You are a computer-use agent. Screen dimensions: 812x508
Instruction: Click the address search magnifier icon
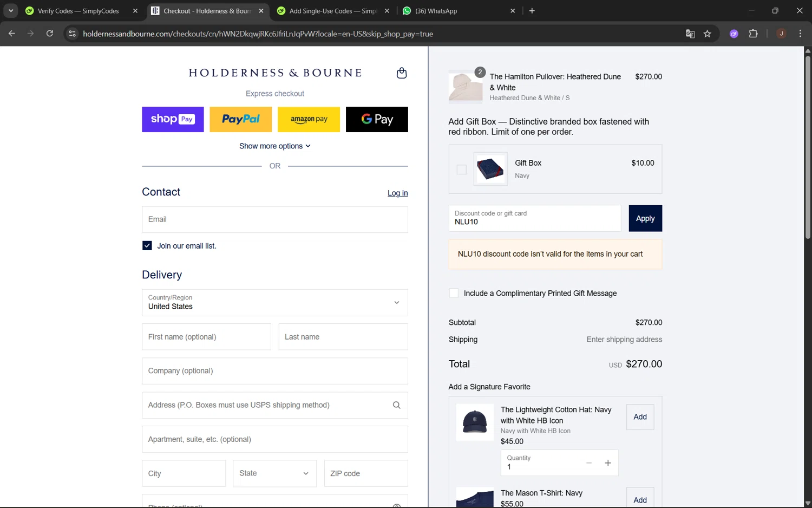click(396, 405)
